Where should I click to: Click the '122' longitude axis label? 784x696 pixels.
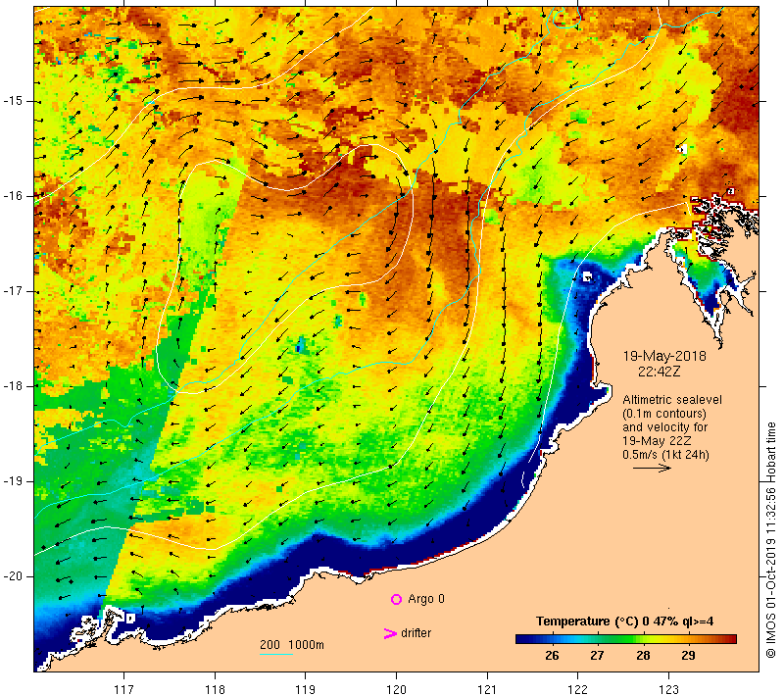click(577, 689)
